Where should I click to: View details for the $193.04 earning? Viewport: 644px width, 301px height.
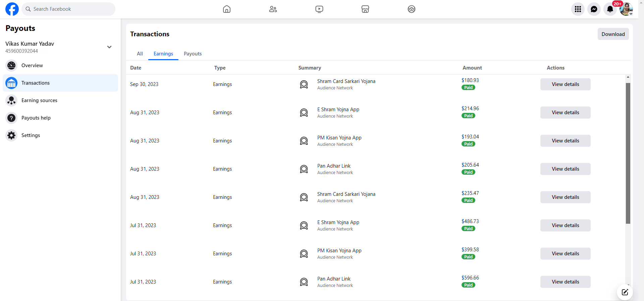[x=566, y=141]
